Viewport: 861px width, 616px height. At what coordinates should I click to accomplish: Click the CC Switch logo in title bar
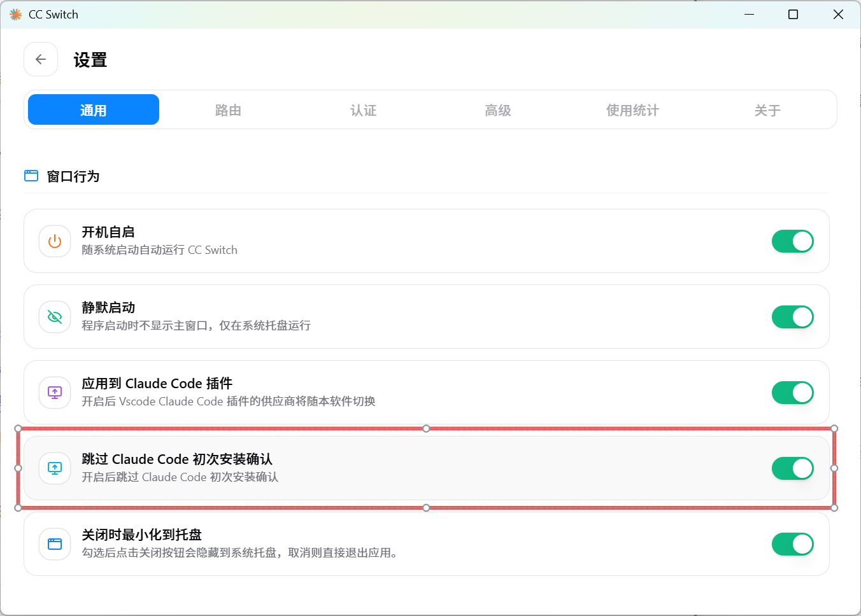pos(15,14)
